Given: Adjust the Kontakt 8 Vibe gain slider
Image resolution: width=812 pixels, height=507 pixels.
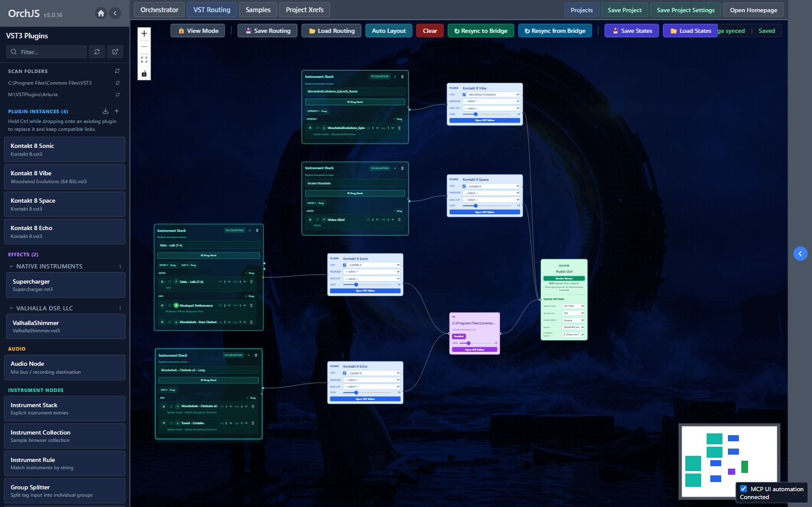Looking at the screenshot, I should click(x=488, y=114).
